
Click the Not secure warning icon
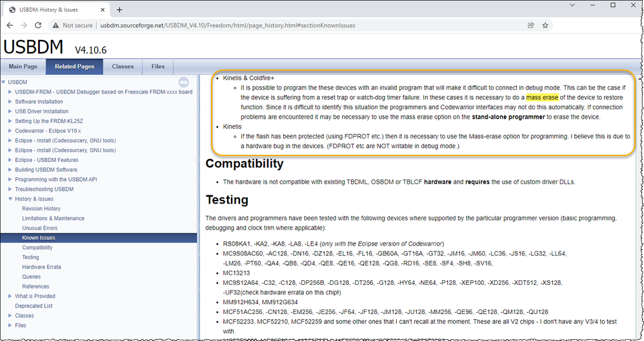click(x=56, y=25)
